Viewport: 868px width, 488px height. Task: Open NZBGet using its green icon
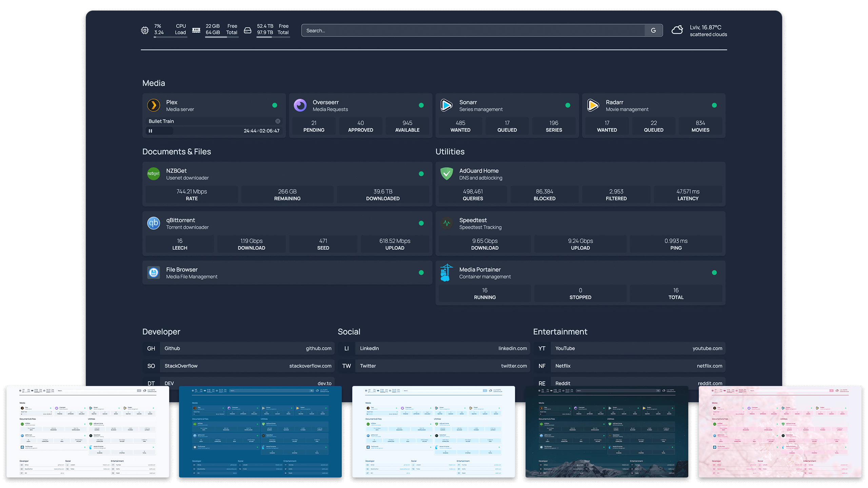[154, 174]
